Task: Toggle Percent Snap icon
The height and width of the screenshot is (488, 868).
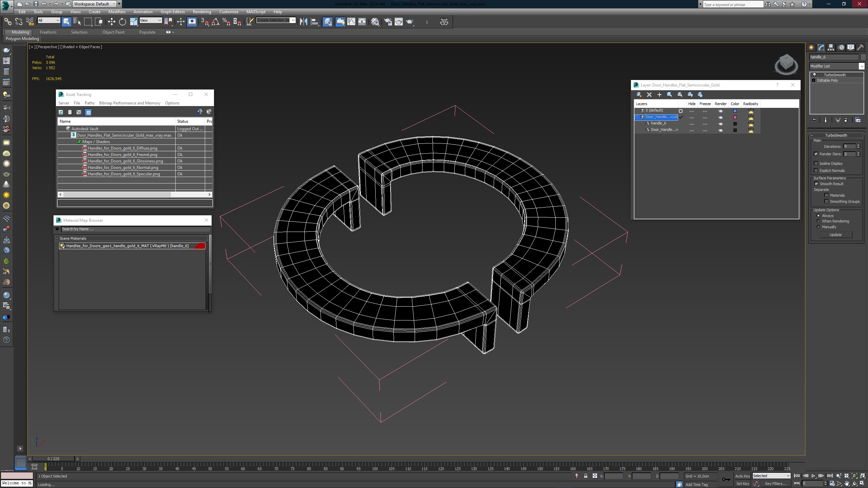Action: coord(226,22)
